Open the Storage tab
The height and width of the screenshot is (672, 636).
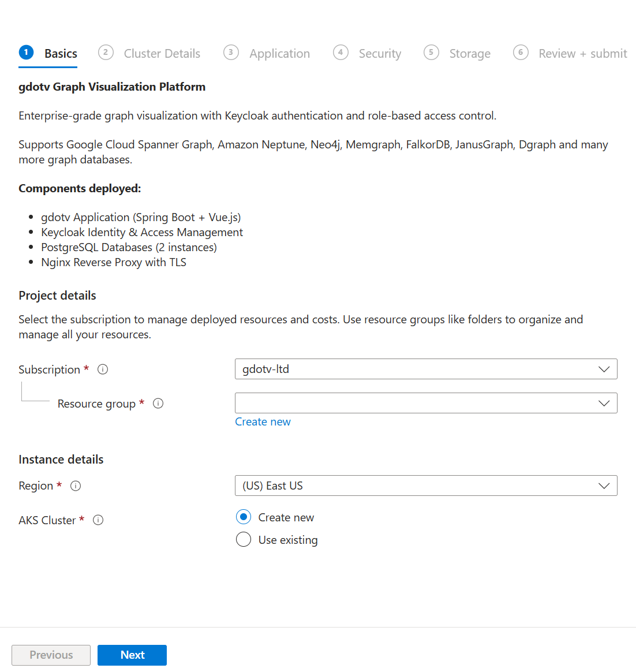(470, 53)
